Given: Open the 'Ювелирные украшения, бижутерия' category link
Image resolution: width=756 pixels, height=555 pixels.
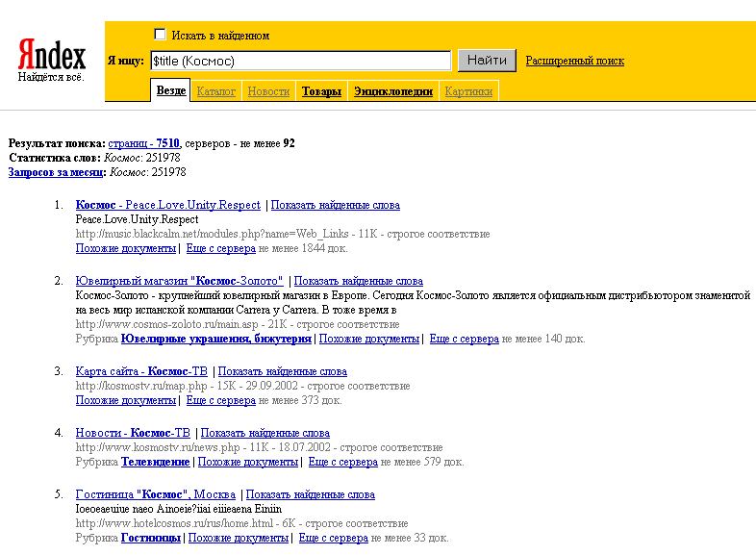Looking at the screenshot, I should (x=216, y=339).
